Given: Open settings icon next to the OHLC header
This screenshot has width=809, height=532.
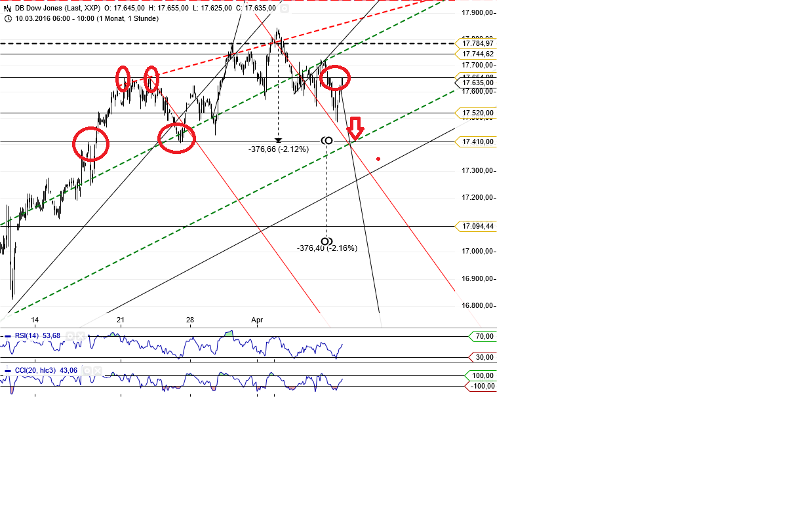Looking at the screenshot, I should [284, 9].
